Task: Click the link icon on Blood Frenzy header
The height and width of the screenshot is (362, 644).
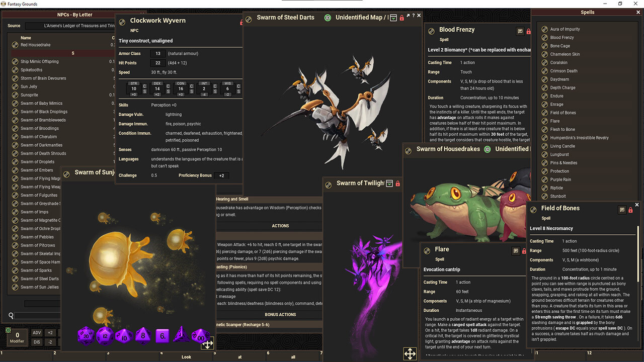Action: (x=431, y=31)
